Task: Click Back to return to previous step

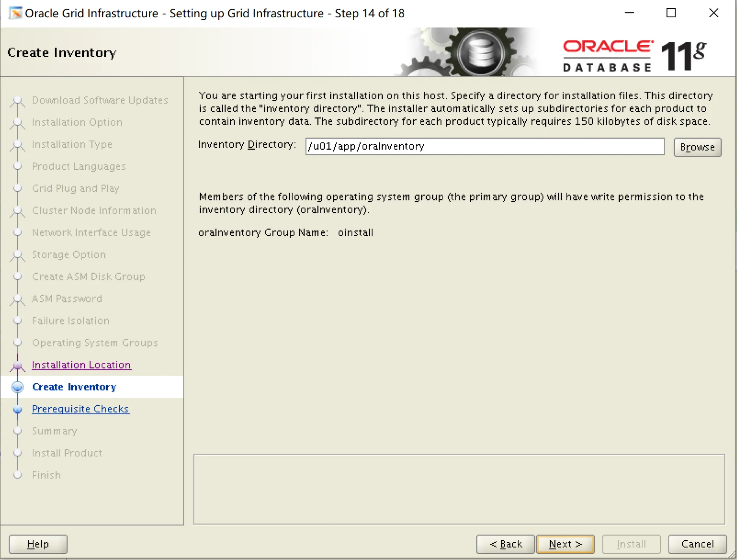Action: click(505, 544)
